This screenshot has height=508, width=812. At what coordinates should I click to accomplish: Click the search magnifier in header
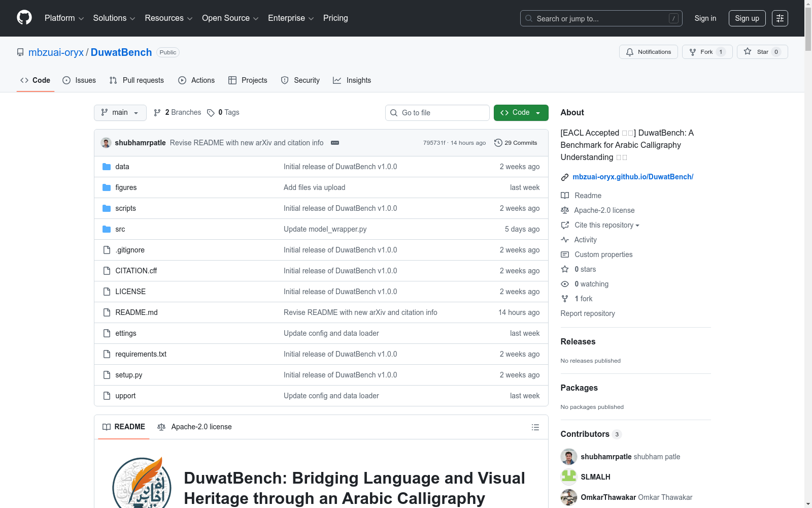tap(529, 18)
